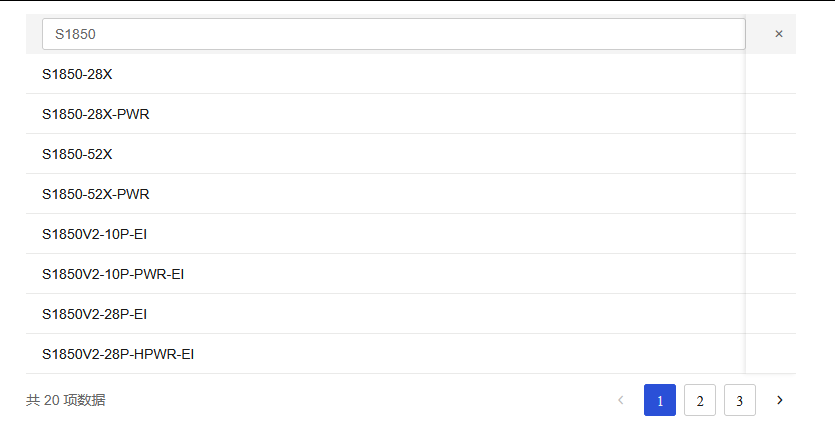Image resolution: width=835 pixels, height=435 pixels.
Task: Choose S1850-28X-PWR from the list
Action: 96,114
